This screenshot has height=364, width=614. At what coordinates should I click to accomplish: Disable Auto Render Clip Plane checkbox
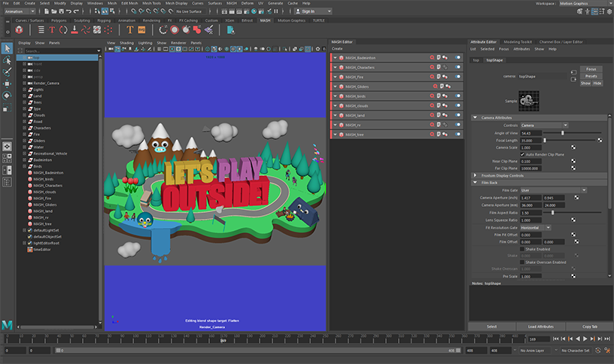pos(523,154)
